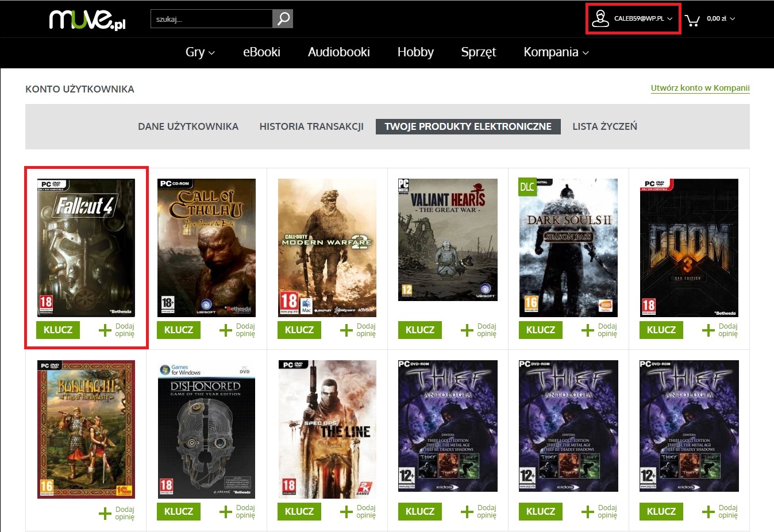Click the muve.pl logo
The height and width of the screenshot is (532, 774).
[87, 19]
